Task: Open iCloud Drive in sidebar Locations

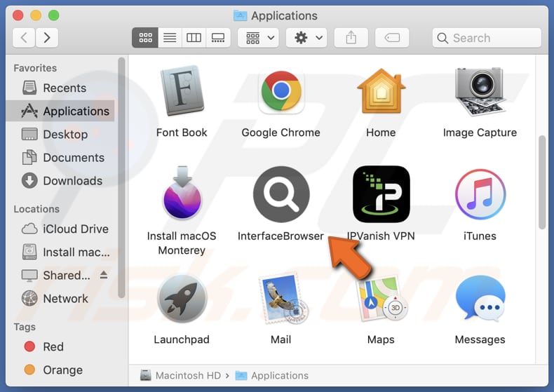Action: point(75,229)
